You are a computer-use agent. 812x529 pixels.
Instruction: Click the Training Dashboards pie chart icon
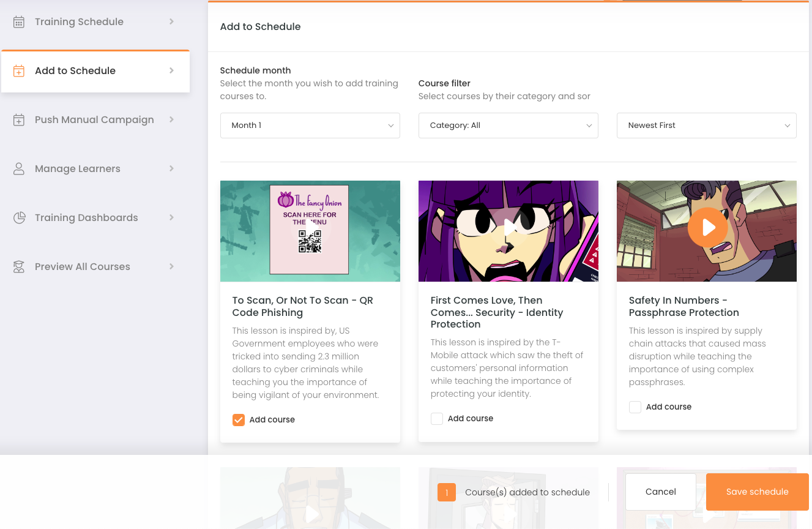[x=19, y=218]
